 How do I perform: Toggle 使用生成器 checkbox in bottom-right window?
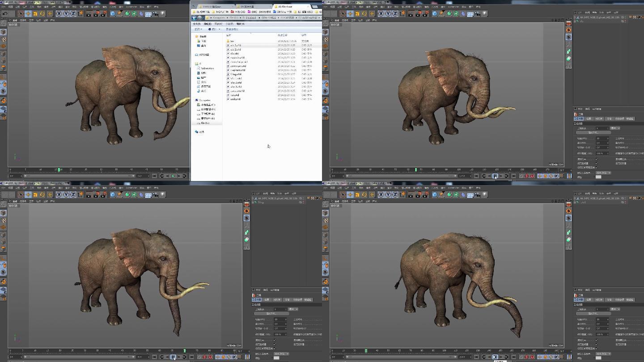(x=597, y=344)
